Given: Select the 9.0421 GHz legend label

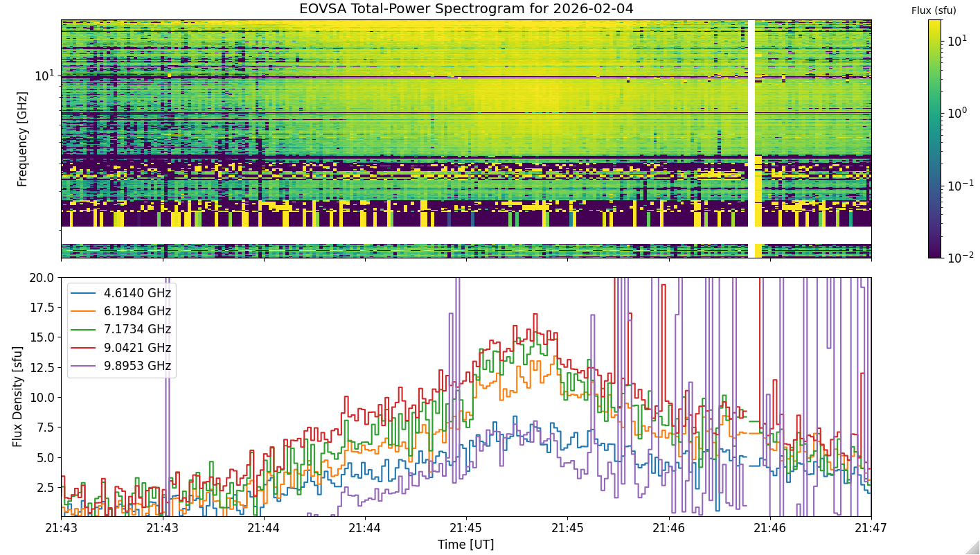Looking at the screenshot, I should pos(136,348).
